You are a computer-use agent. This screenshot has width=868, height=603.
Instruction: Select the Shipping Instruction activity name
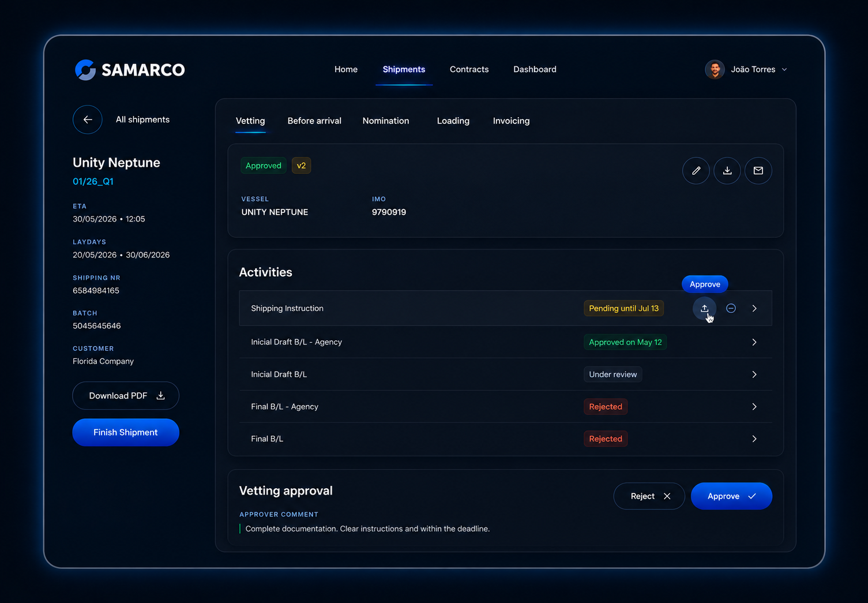tap(287, 308)
